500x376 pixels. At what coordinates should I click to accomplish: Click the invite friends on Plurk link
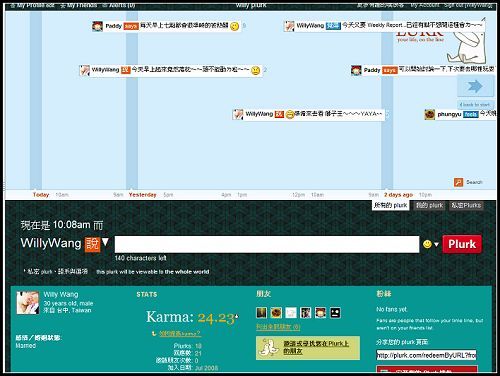(x=316, y=347)
